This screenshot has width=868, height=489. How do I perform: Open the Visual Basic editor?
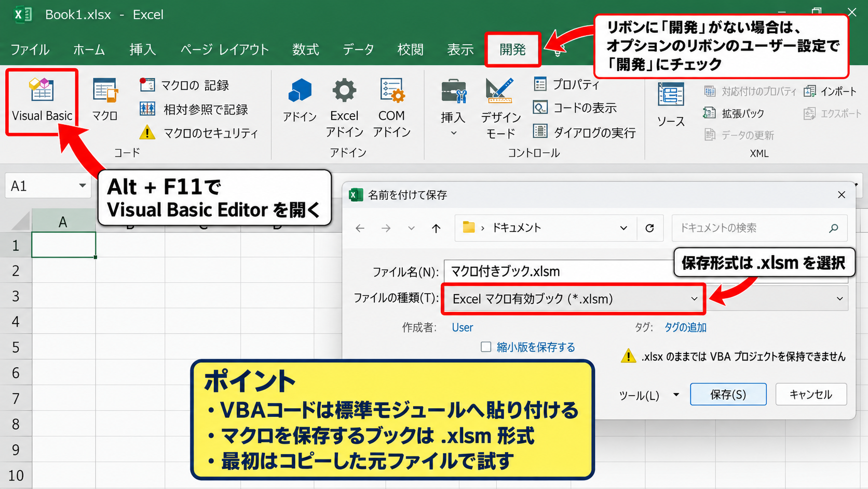(42, 101)
